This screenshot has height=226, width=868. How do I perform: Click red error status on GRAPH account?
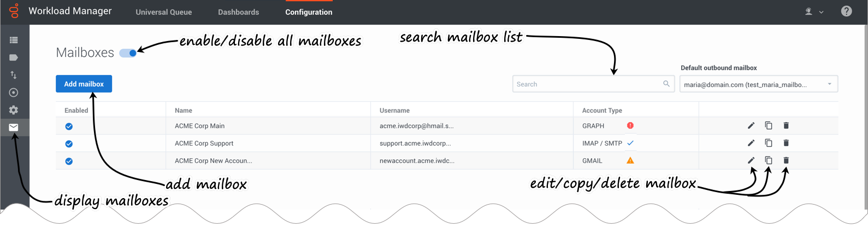click(x=630, y=126)
